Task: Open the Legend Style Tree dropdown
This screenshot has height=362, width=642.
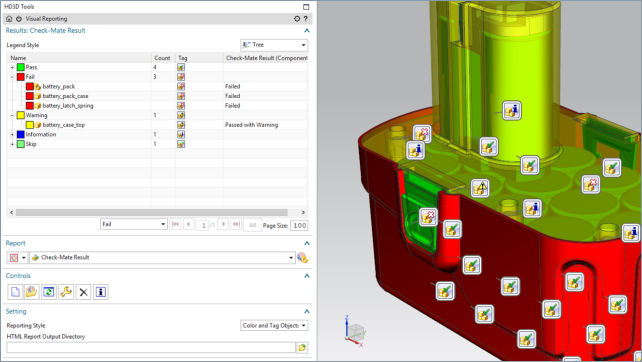Action: tap(274, 45)
